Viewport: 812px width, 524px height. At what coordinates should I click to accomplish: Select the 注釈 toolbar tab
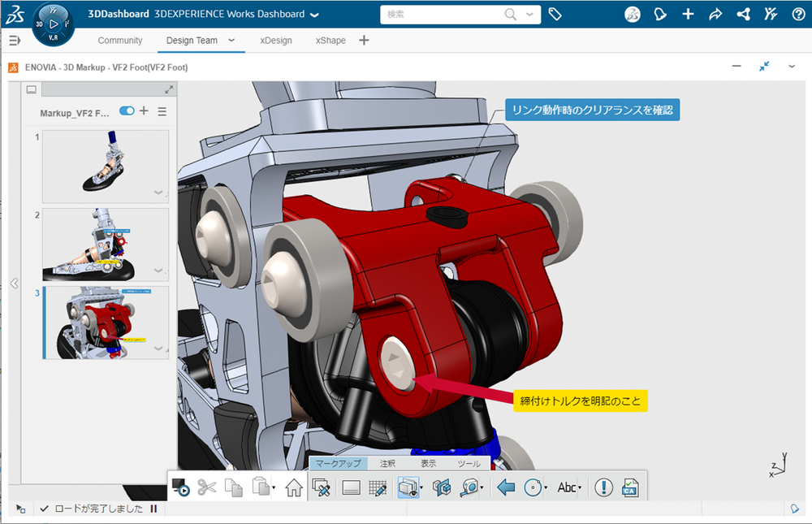(x=387, y=463)
